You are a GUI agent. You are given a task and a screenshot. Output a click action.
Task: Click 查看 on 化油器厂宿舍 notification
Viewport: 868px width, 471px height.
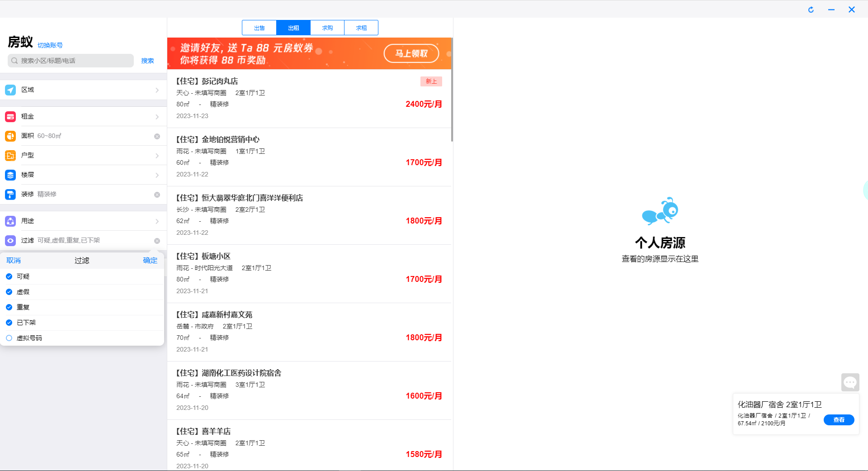click(x=839, y=420)
